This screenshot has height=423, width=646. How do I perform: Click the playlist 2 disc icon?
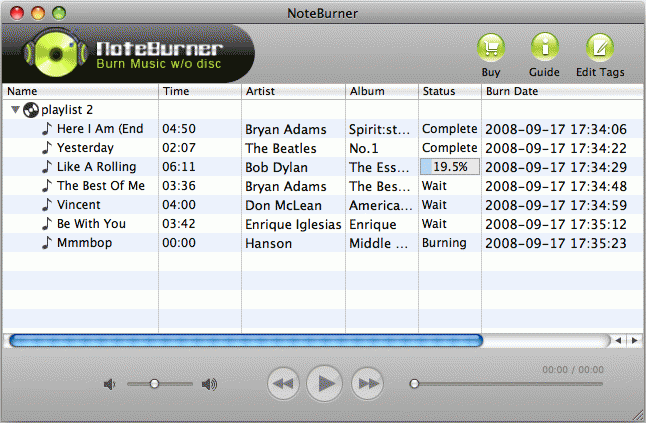point(31,110)
